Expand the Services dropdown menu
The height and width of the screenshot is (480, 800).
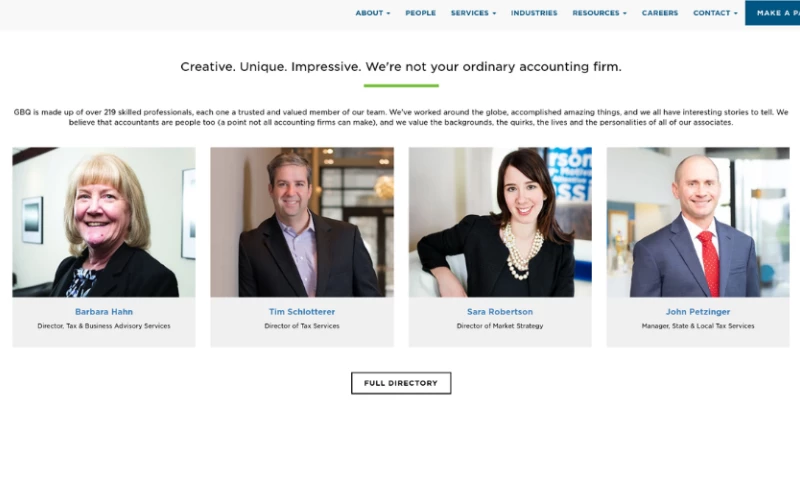473,13
